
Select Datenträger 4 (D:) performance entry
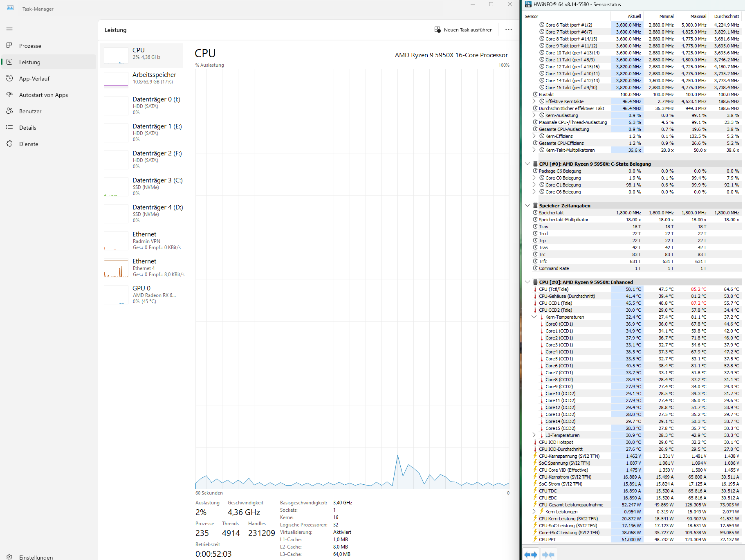tap(141, 214)
